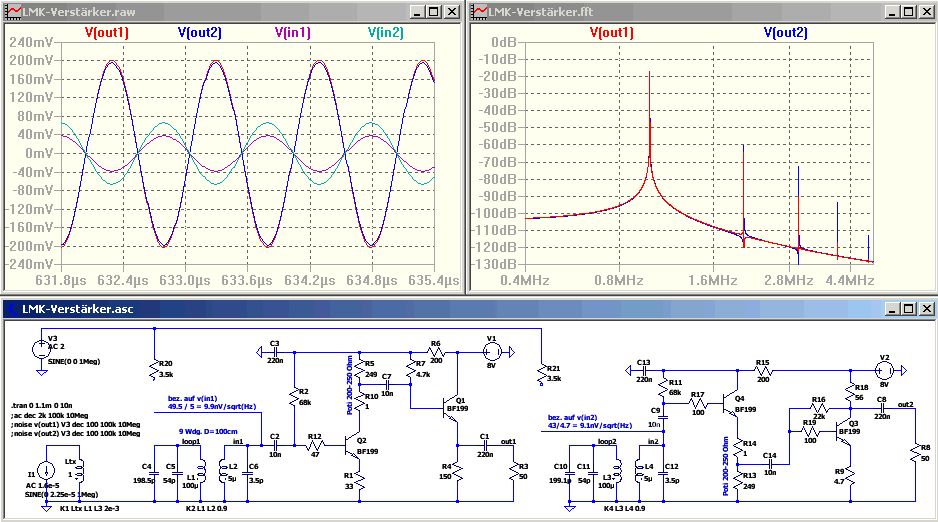Click the 9 Wdg. D=100cm comment text
This screenshot has width=938, height=522.
pyautogui.click(x=208, y=431)
